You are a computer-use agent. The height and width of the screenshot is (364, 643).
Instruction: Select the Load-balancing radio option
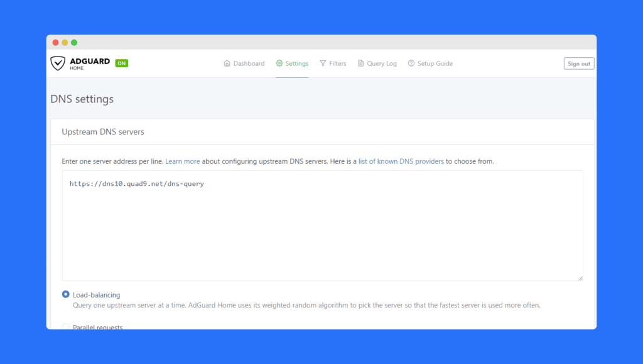point(66,294)
